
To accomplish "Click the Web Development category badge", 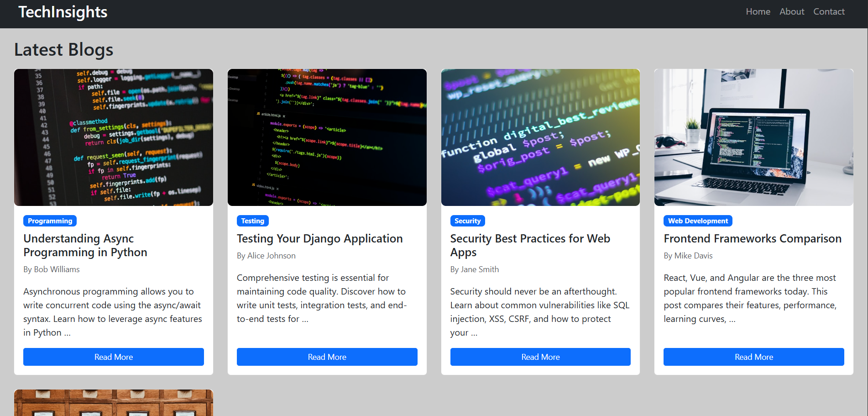I will tap(697, 221).
